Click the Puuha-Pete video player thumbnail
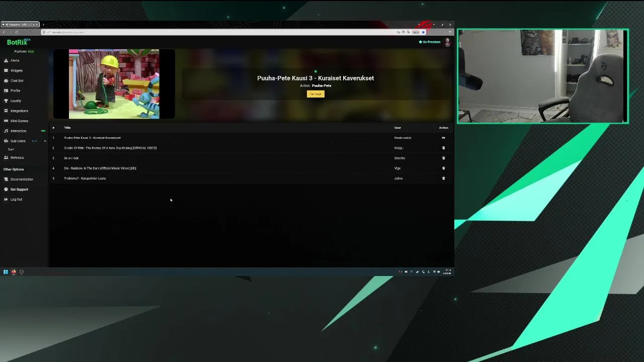The width and height of the screenshot is (644, 362). (114, 84)
